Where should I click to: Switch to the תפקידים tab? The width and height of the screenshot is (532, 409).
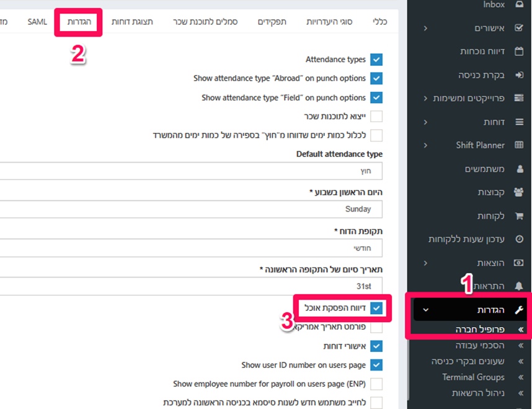(x=272, y=22)
